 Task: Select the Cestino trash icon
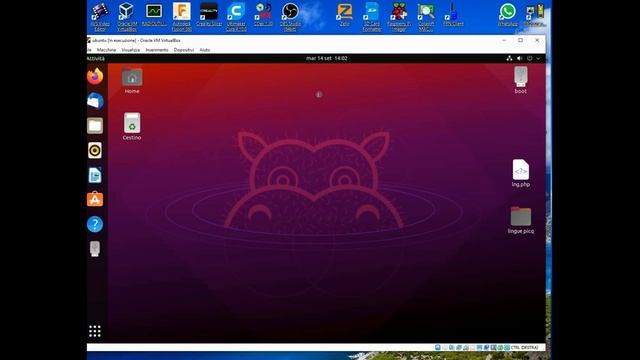click(132, 127)
